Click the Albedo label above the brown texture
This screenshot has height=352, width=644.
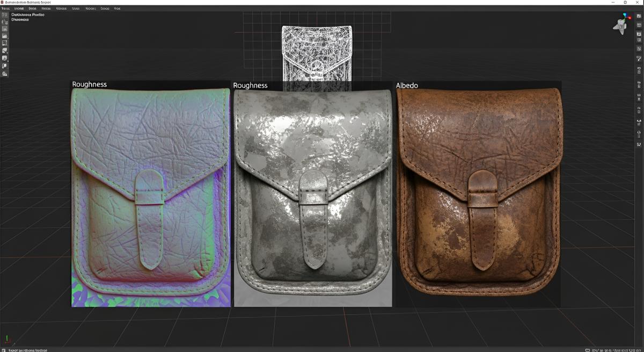pos(407,85)
